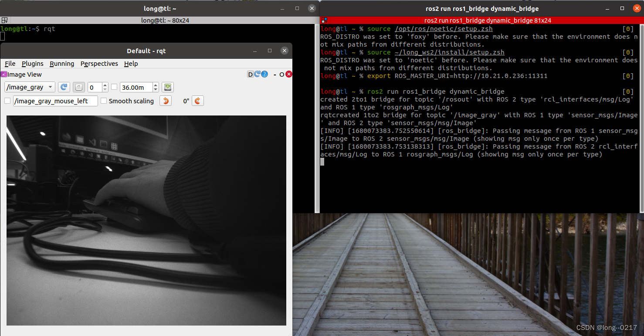This screenshot has height=336, width=644.
Task: Open the Image View help icon
Action: [264, 74]
